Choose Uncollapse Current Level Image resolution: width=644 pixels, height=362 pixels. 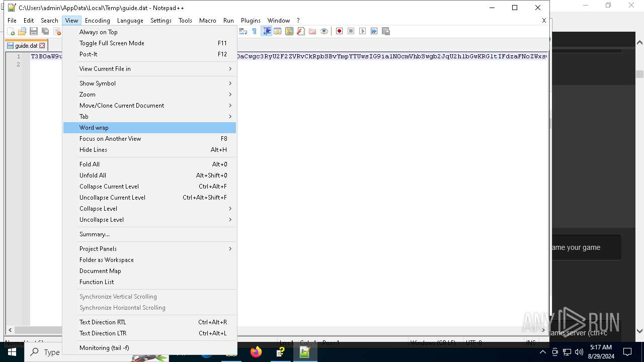149,198
